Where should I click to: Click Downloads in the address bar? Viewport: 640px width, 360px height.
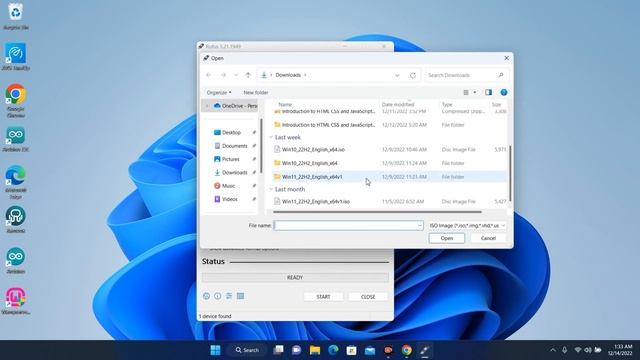pos(288,75)
